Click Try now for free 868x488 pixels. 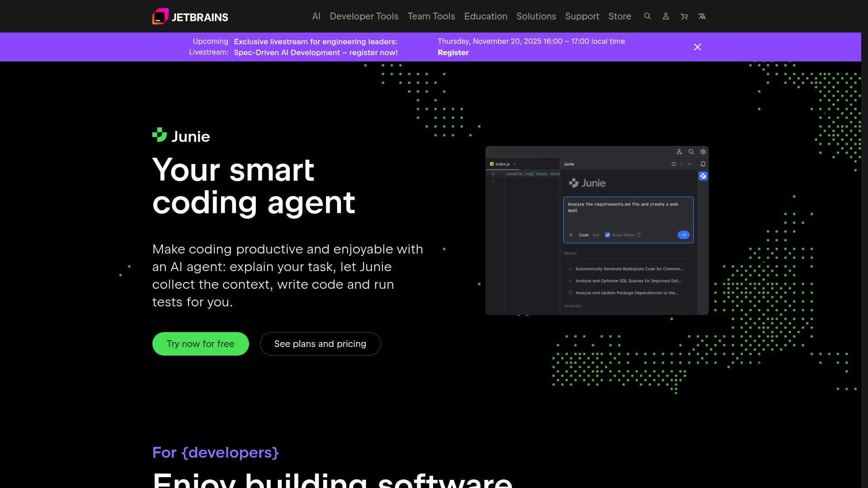pyautogui.click(x=200, y=344)
